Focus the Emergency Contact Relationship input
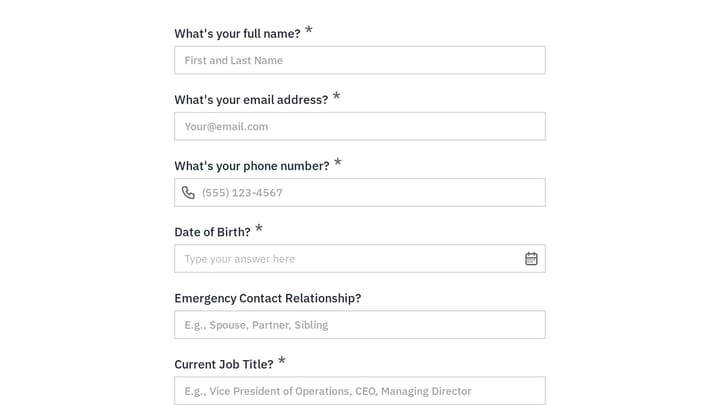The width and height of the screenshot is (720, 405). click(360, 325)
